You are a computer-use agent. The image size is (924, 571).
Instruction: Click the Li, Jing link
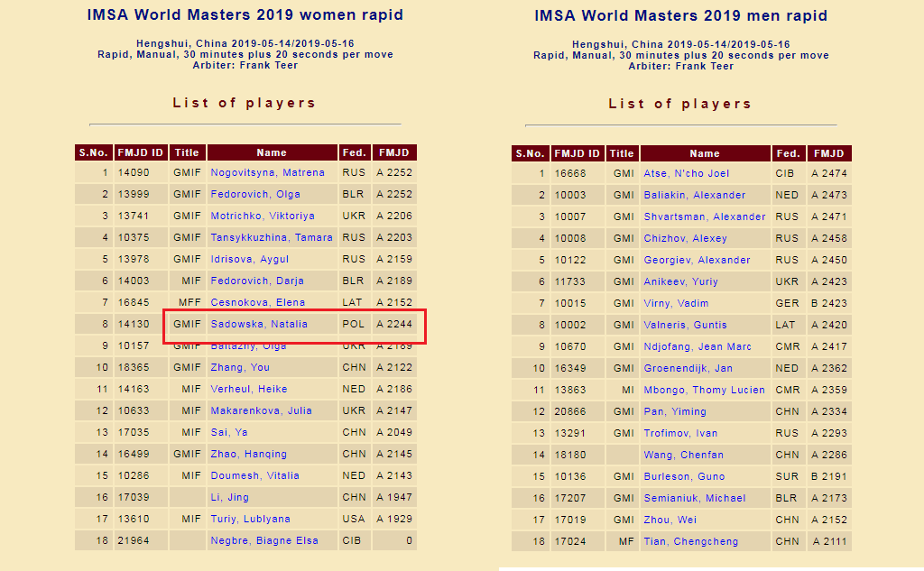[x=230, y=497]
